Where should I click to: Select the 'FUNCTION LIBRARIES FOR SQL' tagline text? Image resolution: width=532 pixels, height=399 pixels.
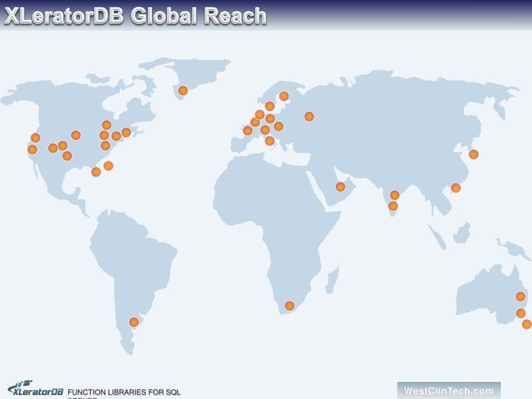tap(124, 392)
